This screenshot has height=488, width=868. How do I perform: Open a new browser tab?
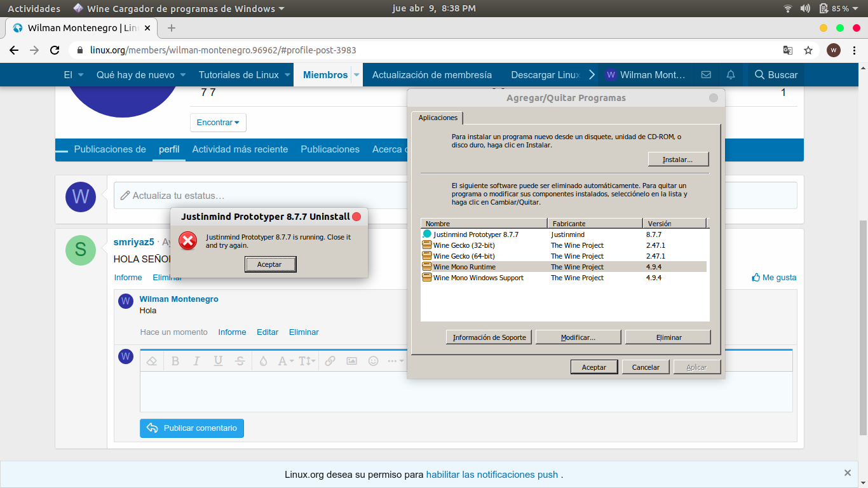[172, 28]
